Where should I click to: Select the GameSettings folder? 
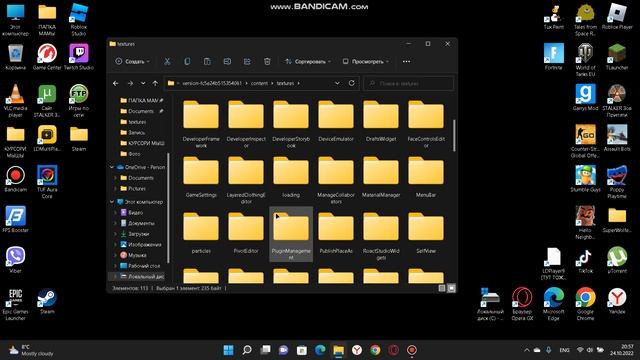coord(201,177)
